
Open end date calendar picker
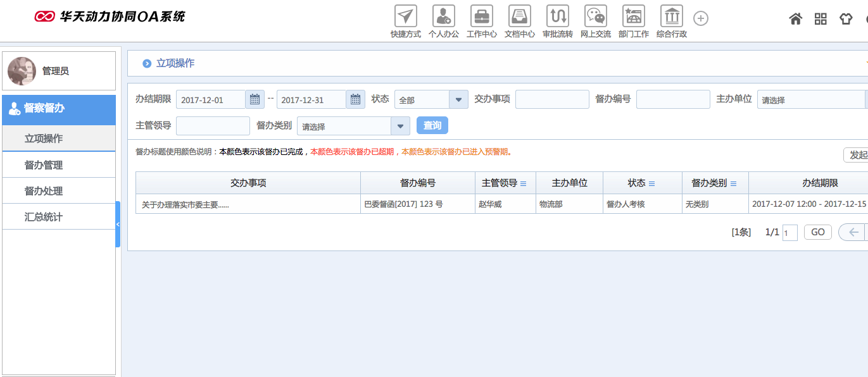click(x=355, y=99)
